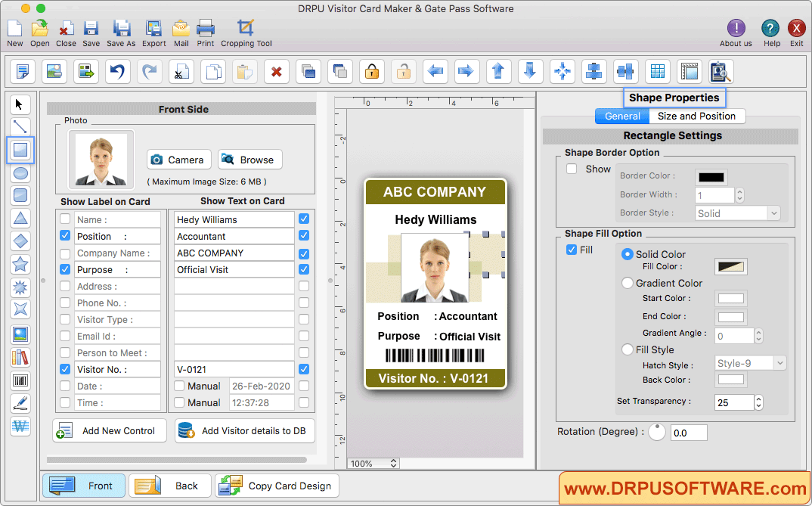Uncheck the Fill checkbox
The image size is (812, 506).
click(572, 250)
